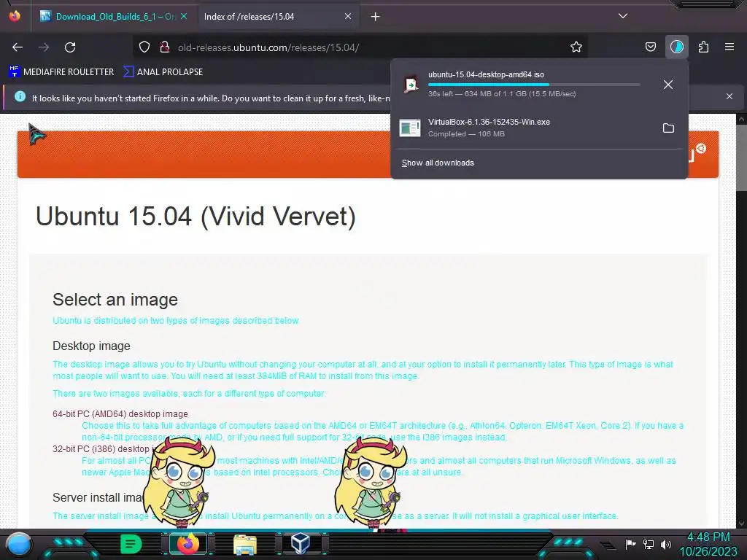This screenshot has width=747, height=560.
Task: Save page to Pocket
Action: point(650,47)
